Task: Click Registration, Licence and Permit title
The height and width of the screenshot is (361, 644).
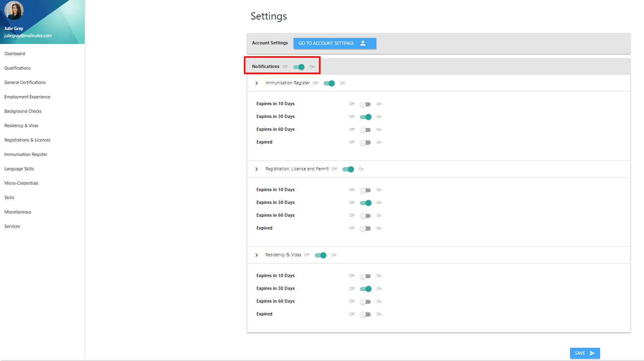Action: click(297, 169)
